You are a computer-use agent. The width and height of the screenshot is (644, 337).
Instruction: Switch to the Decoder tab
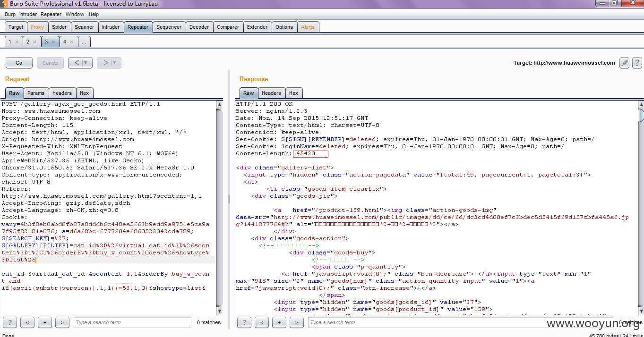click(199, 27)
